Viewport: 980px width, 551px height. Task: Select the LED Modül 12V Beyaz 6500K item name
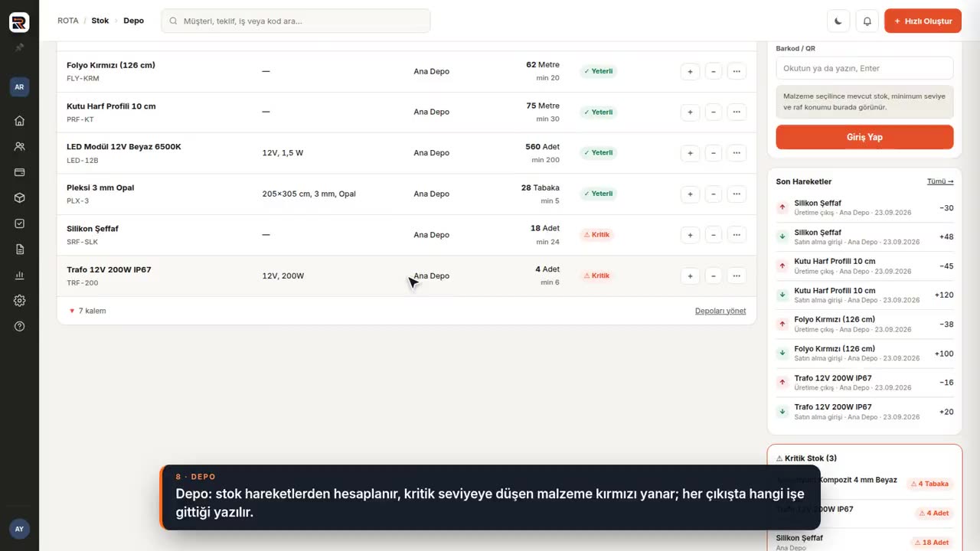[x=124, y=147]
